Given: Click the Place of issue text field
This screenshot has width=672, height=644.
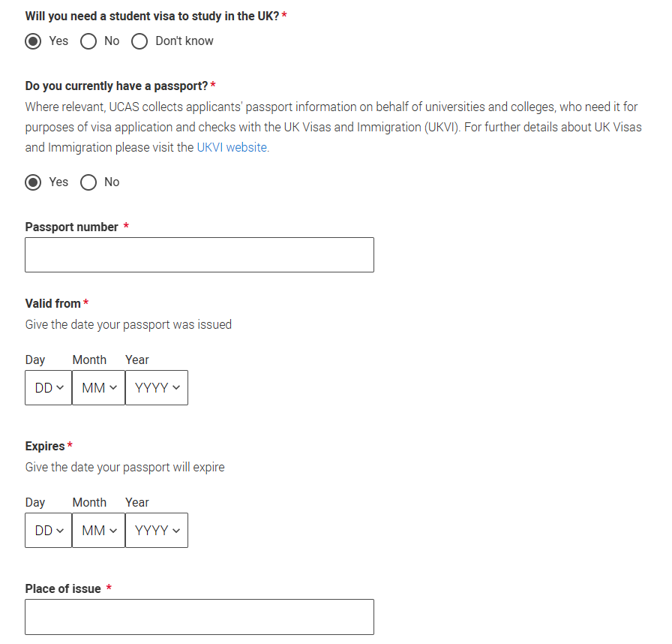Looking at the screenshot, I should [x=199, y=618].
